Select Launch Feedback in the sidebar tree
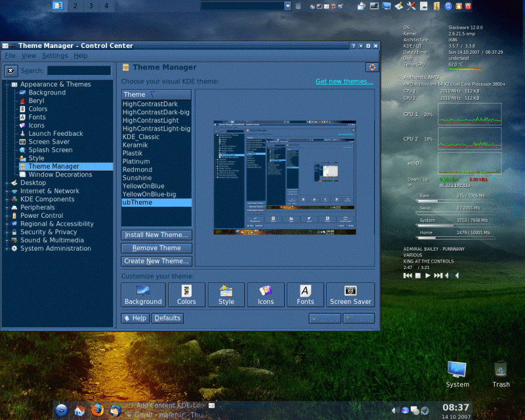The image size is (525, 420). [x=56, y=133]
